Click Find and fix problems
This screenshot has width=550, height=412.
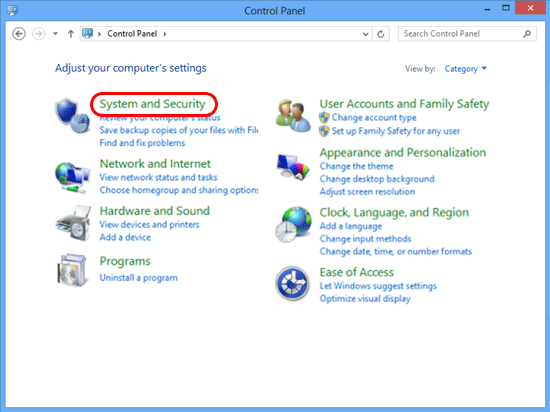142,143
